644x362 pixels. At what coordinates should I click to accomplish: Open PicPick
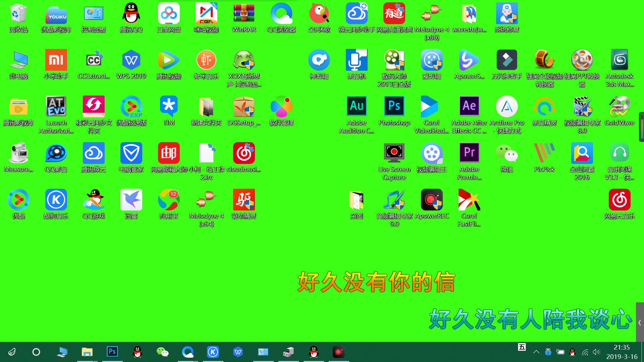[x=544, y=153]
